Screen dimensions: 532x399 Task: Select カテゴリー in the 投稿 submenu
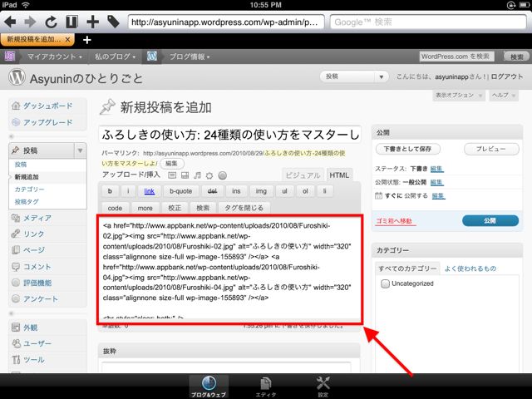click(30, 190)
